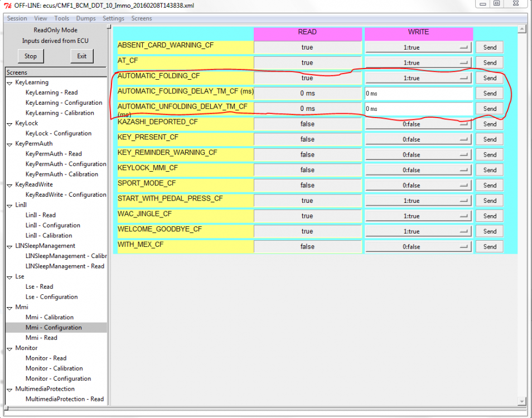Collapse the KeyPermAuth tree node
The image size is (532, 418).
[9, 144]
